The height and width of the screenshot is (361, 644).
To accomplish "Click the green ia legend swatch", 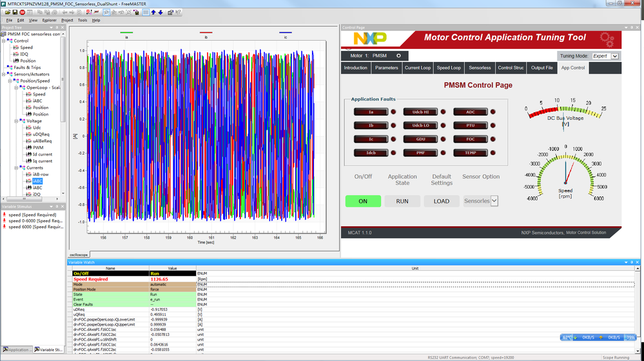I will pos(126,32).
